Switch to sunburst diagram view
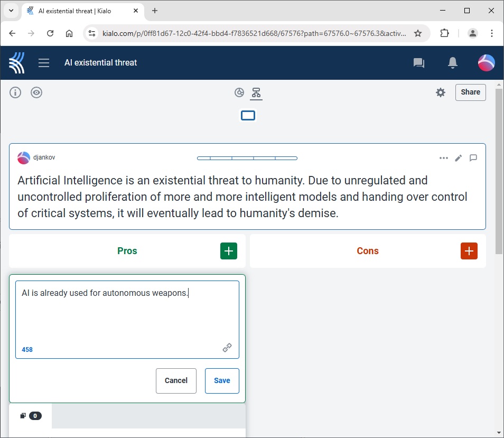 [239, 92]
